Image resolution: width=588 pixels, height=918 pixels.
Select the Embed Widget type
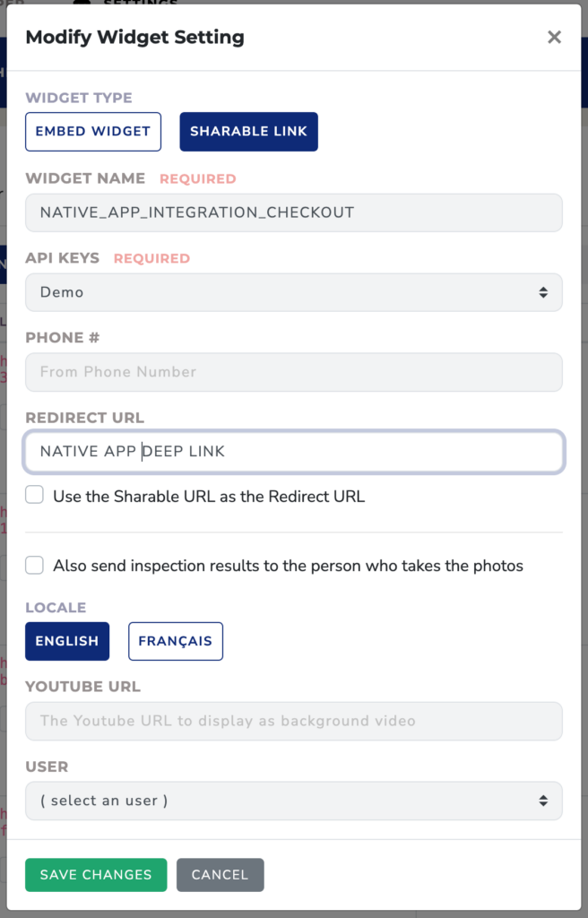point(93,132)
